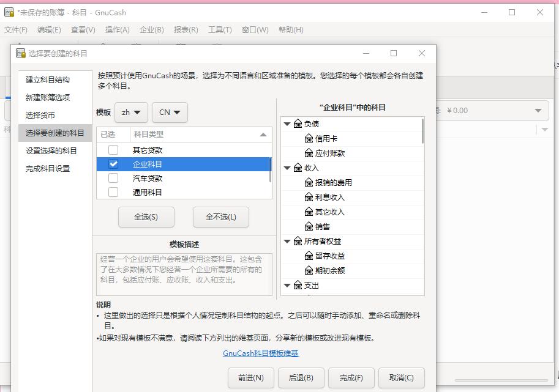The height and width of the screenshot is (392, 559).
Task: Open the 文件(F) menu
Action: click(x=16, y=30)
